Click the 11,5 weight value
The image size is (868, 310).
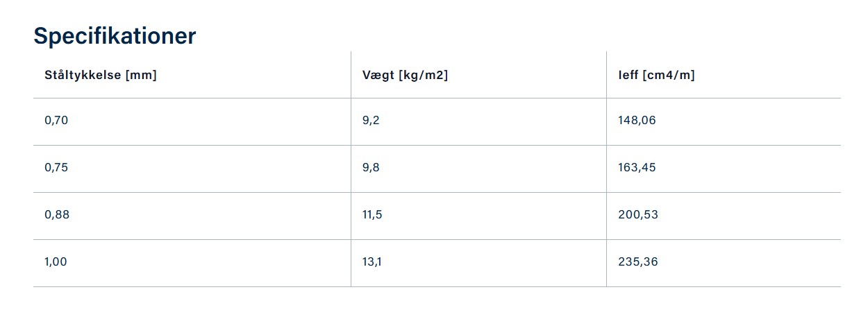(372, 215)
